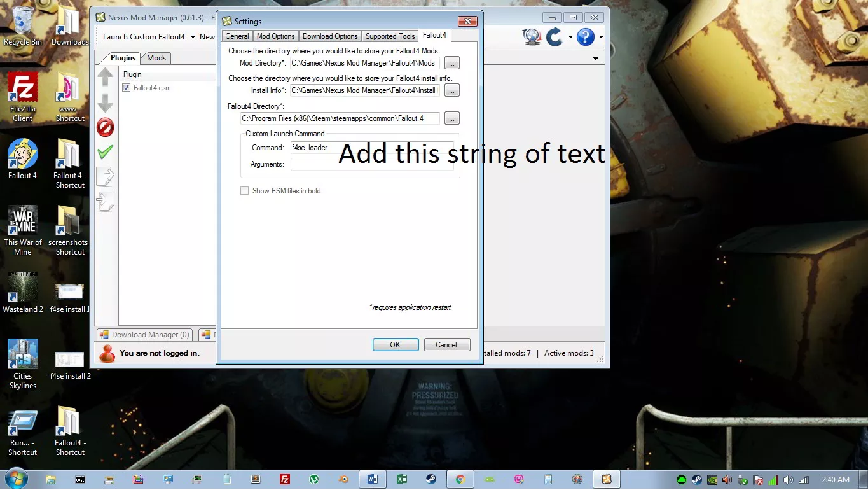This screenshot has width=868, height=490.
Task: Click Cancel in Settings dialog
Action: [446, 345]
